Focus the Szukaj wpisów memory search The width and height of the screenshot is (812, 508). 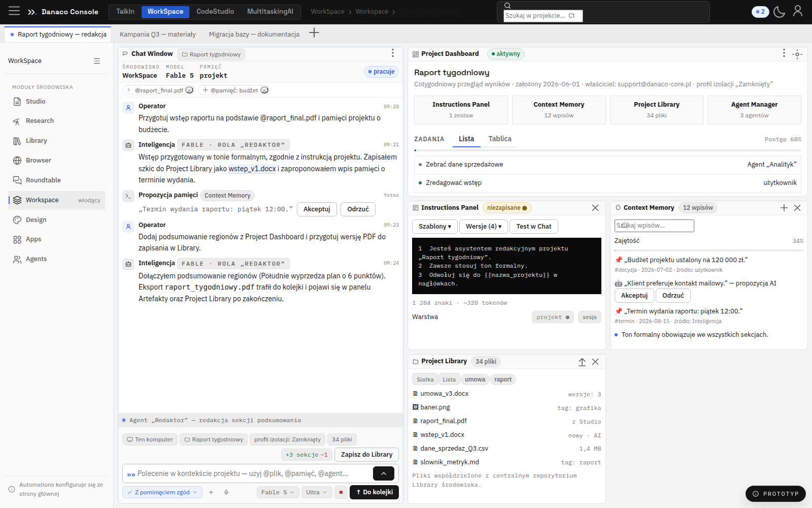654,226
